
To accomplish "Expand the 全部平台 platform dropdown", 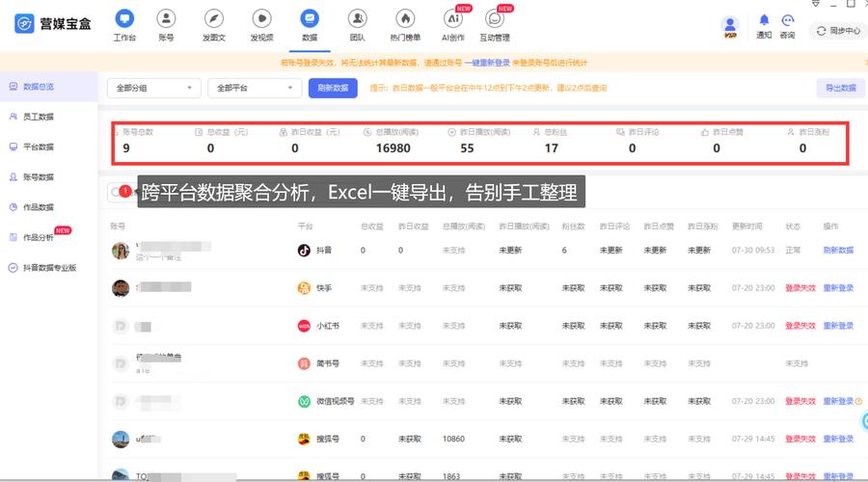I will click(254, 88).
